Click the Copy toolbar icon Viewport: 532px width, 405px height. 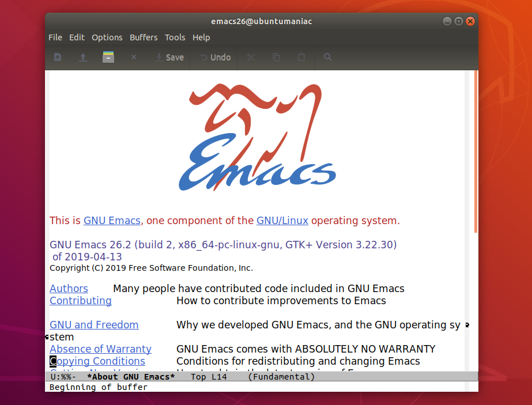click(x=277, y=58)
